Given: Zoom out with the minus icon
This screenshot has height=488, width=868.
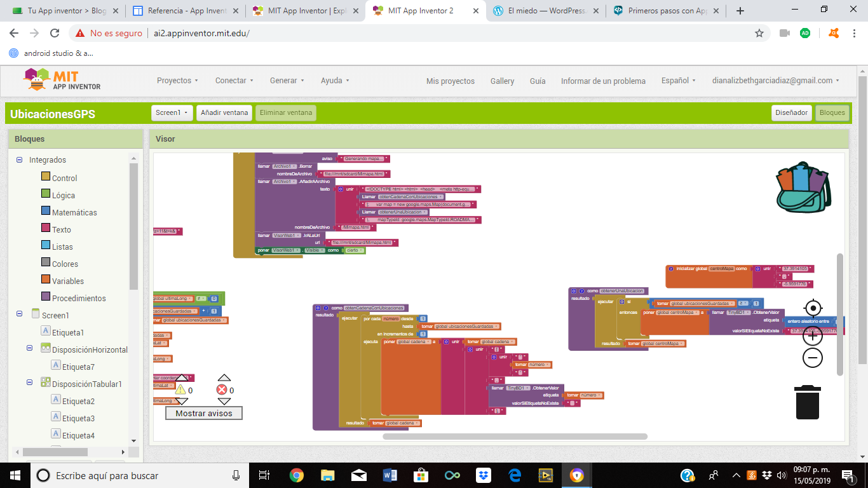Looking at the screenshot, I should tap(813, 358).
